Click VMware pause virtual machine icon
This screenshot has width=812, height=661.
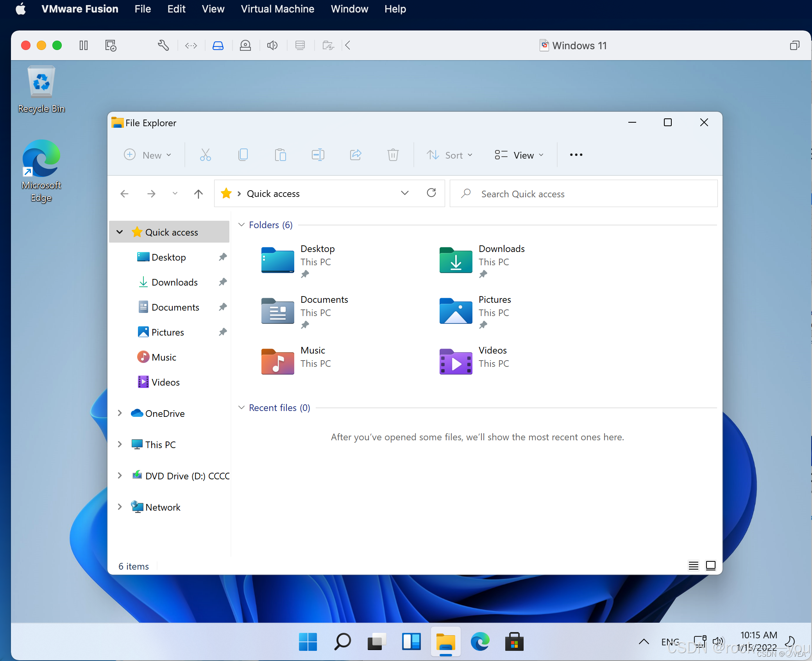click(x=84, y=45)
